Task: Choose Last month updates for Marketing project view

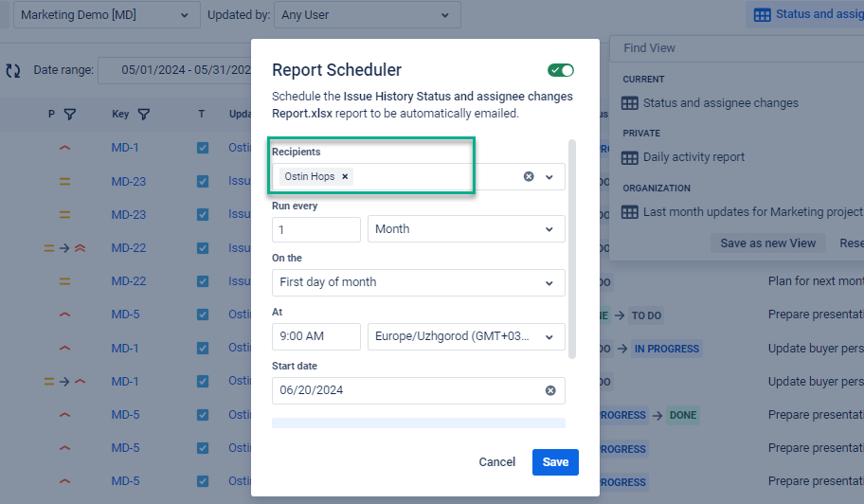Action: (752, 212)
